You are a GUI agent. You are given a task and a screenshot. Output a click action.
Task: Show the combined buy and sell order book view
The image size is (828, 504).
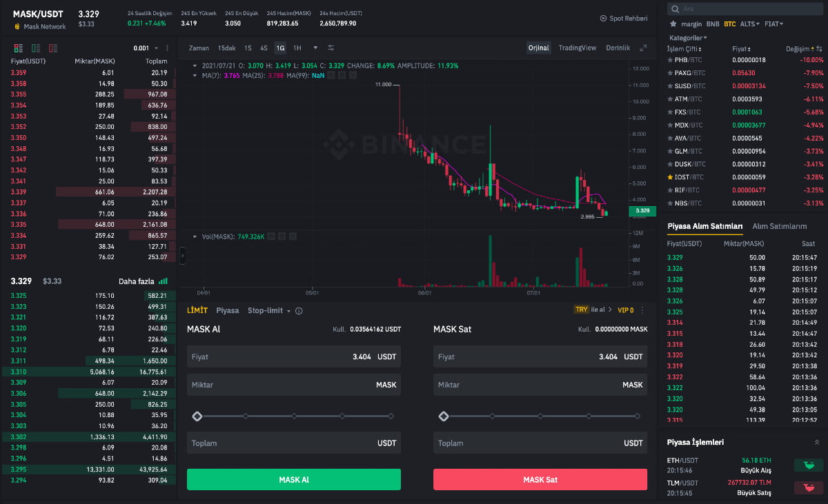[18, 48]
